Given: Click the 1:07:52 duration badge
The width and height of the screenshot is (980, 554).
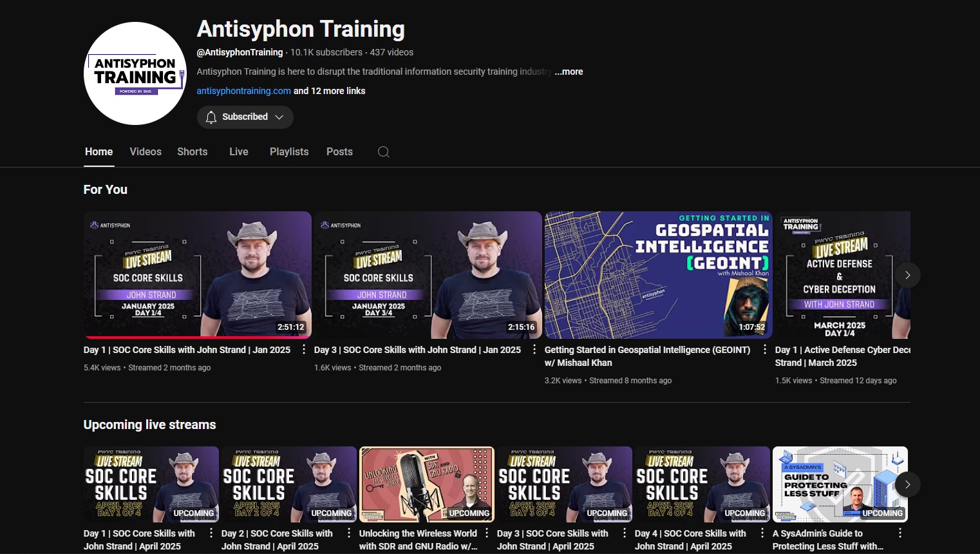Looking at the screenshot, I should click(752, 327).
